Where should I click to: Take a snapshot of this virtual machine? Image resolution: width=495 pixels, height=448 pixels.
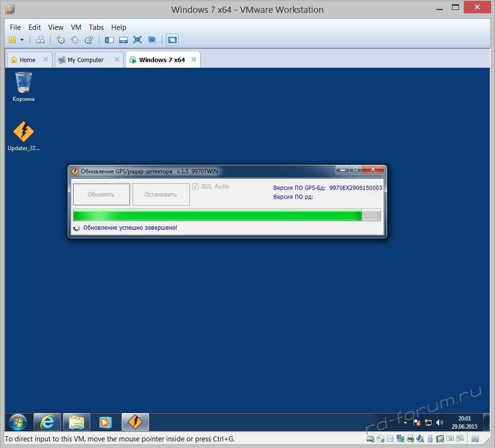(60, 40)
